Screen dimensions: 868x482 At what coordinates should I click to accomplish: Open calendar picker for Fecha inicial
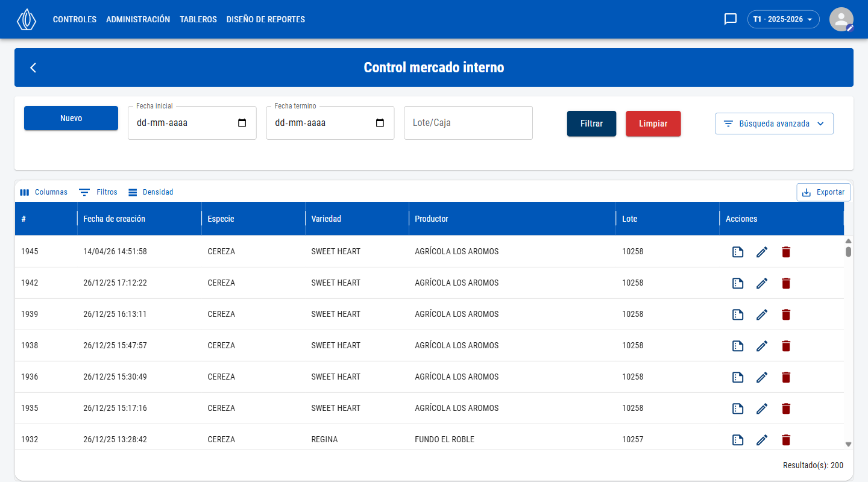point(242,123)
